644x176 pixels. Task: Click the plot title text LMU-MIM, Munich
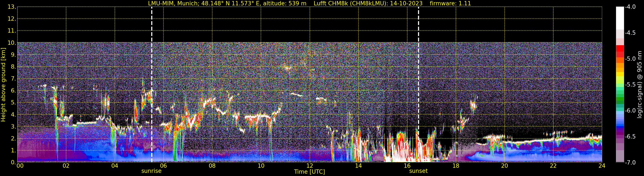pos(173,3)
